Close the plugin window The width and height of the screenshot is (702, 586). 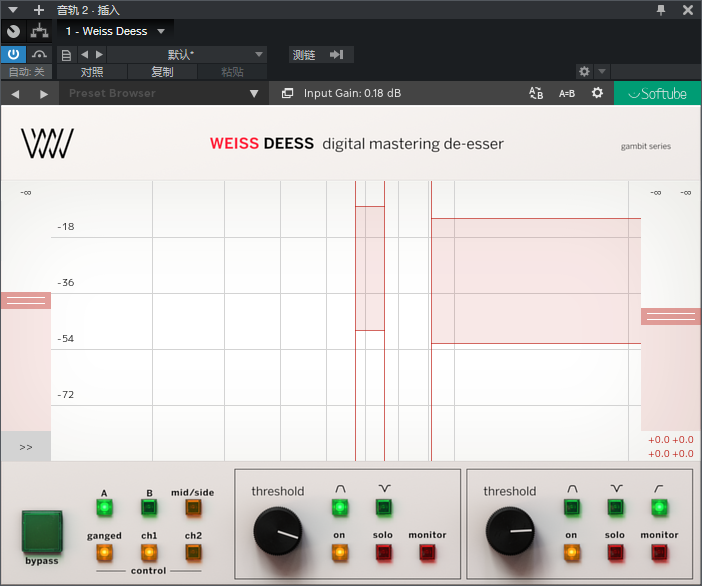(688, 9)
